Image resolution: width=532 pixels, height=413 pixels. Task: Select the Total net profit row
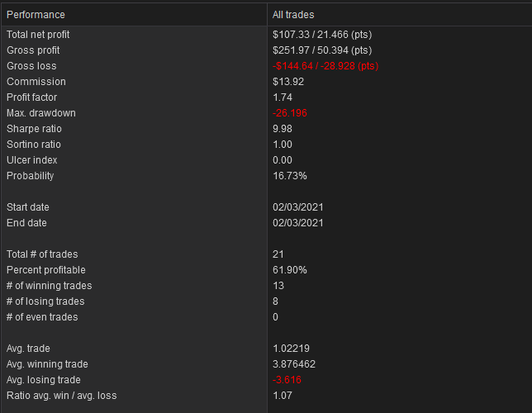(x=267, y=35)
